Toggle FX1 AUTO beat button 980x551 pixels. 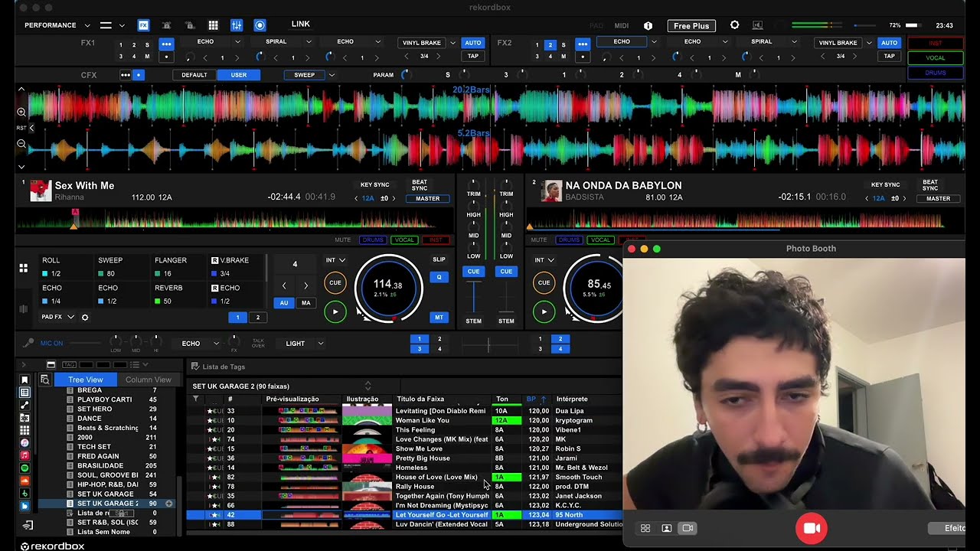pos(473,43)
